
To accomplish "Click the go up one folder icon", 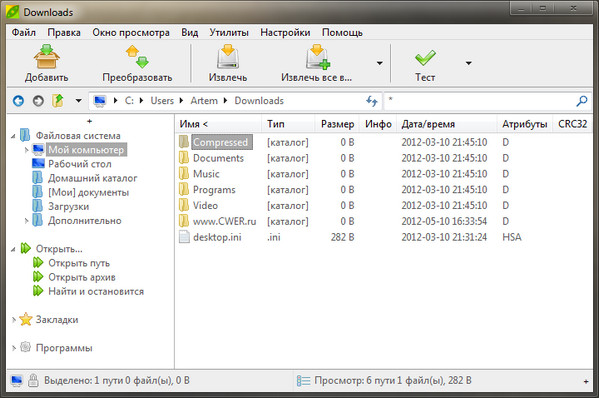I will (x=58, y=101).
